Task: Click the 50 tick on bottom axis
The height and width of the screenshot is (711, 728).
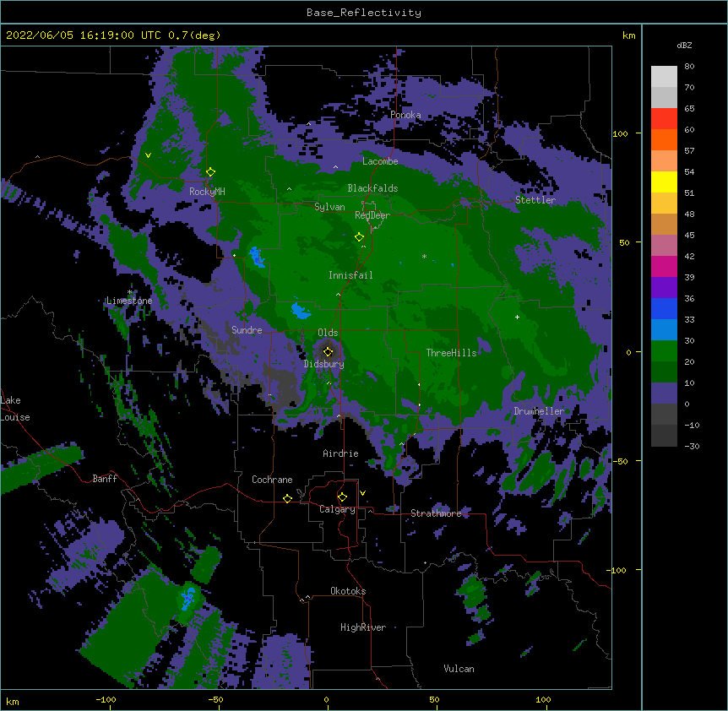Action: pos(434,699)
